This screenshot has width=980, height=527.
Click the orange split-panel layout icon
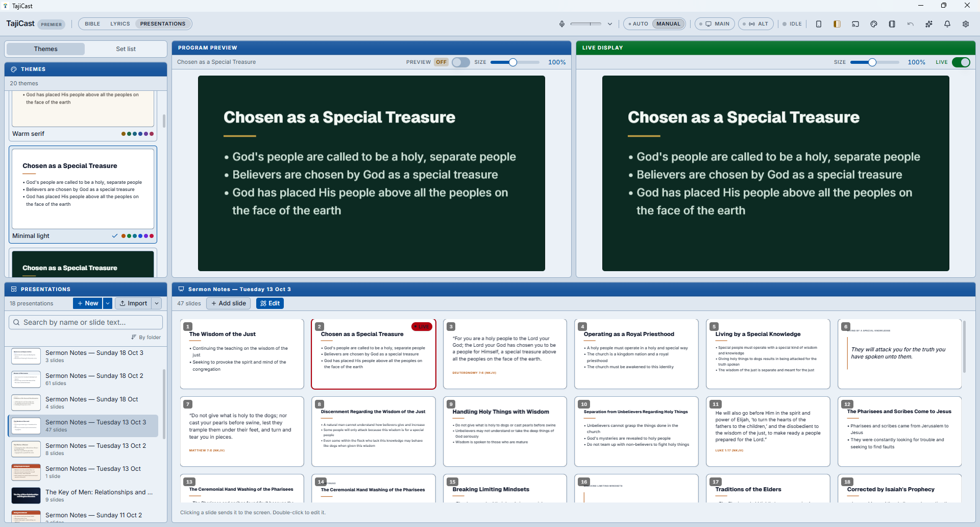click(837, 24)
